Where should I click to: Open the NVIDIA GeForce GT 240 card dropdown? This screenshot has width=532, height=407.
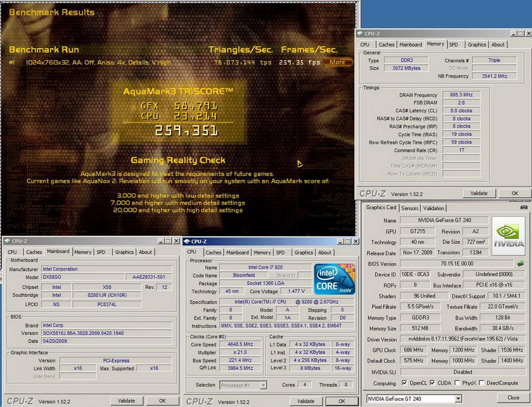click(458, 399)
